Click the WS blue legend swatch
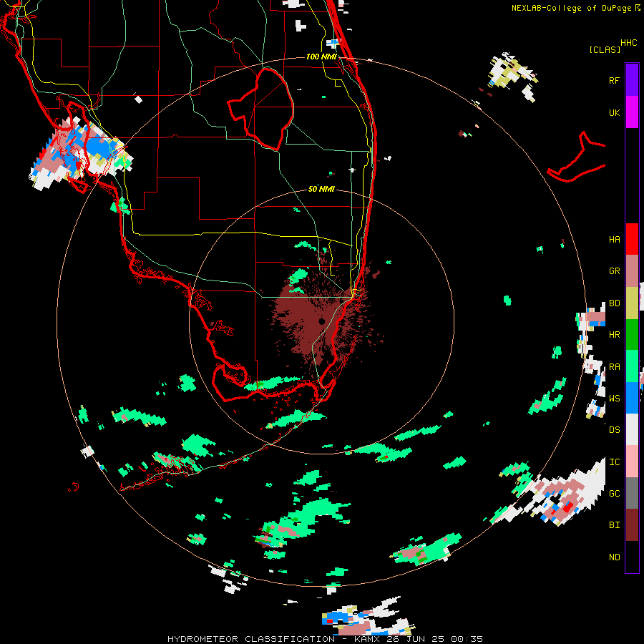The height and width of the screenshot is (644, 644). (x=632, y=398)
